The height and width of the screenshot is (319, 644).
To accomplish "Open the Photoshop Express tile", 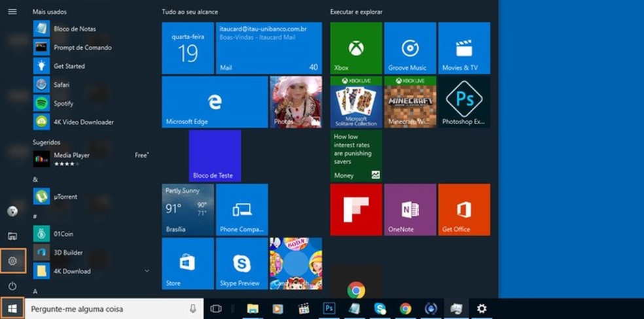I will point(464,102).
